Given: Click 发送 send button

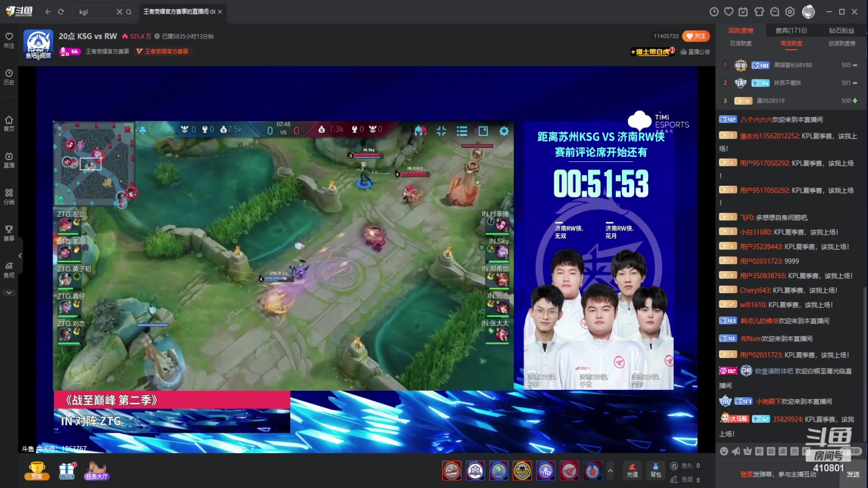Looking at the screenshot, I should click(x=853, y=474).
